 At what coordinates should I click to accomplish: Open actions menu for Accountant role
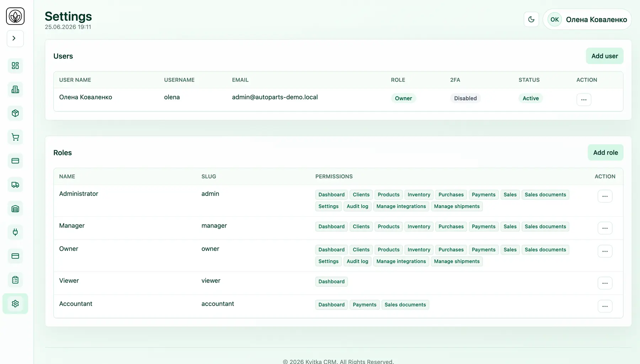tap(605, 306)
